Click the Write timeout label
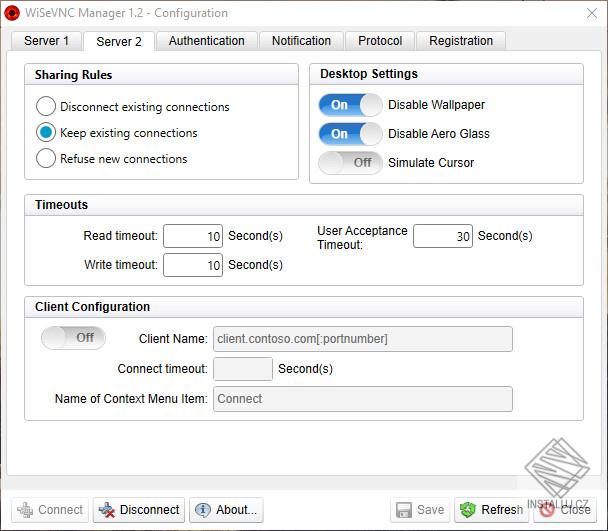Image resolution: width=608 pixels, height=531 pixels. click(x=121, y=265)
